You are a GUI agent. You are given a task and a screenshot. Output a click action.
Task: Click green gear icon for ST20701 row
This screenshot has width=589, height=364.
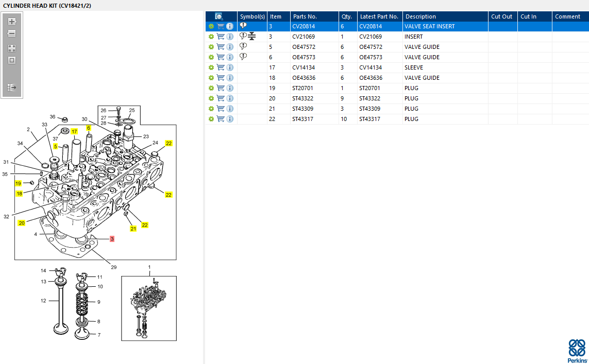click(211, 88)
